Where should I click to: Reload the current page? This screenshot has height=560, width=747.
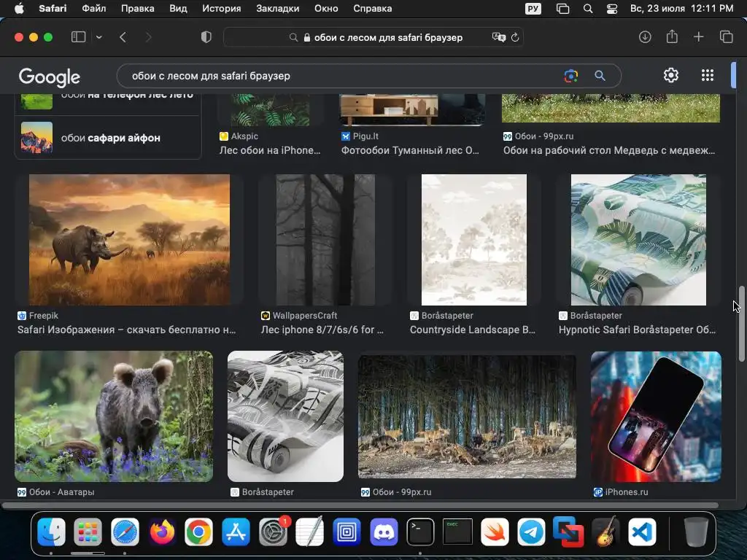tap(515, 37)
